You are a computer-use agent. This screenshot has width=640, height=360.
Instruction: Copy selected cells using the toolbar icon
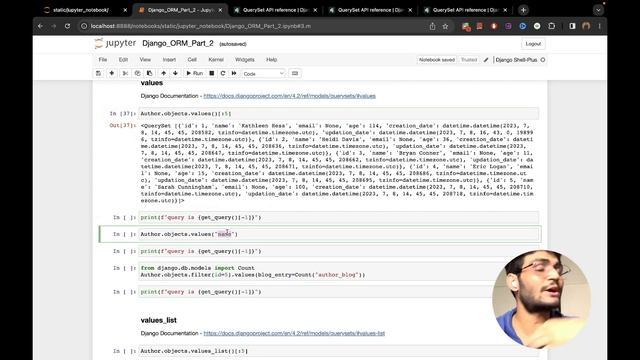(x=138, y=73)
